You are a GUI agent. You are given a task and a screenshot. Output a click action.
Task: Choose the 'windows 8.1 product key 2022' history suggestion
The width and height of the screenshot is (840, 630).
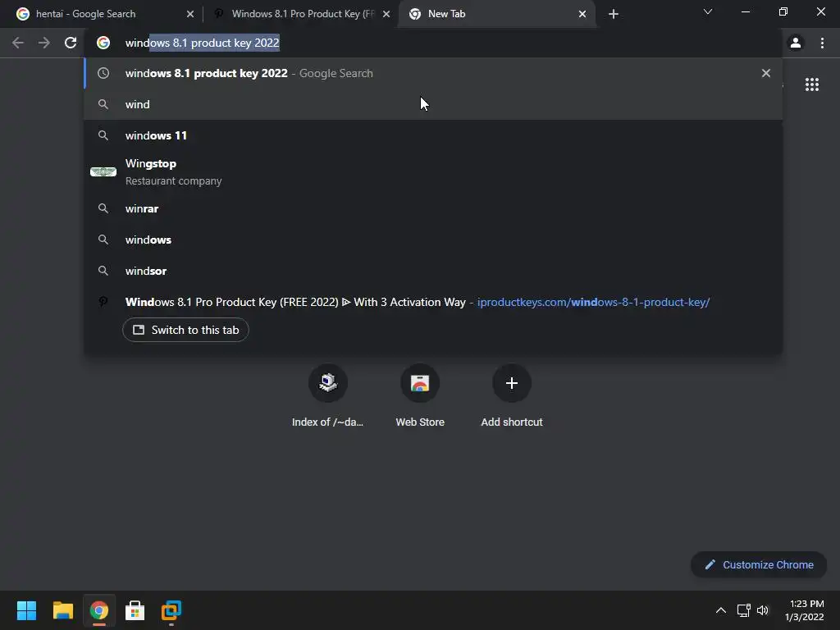433,73
